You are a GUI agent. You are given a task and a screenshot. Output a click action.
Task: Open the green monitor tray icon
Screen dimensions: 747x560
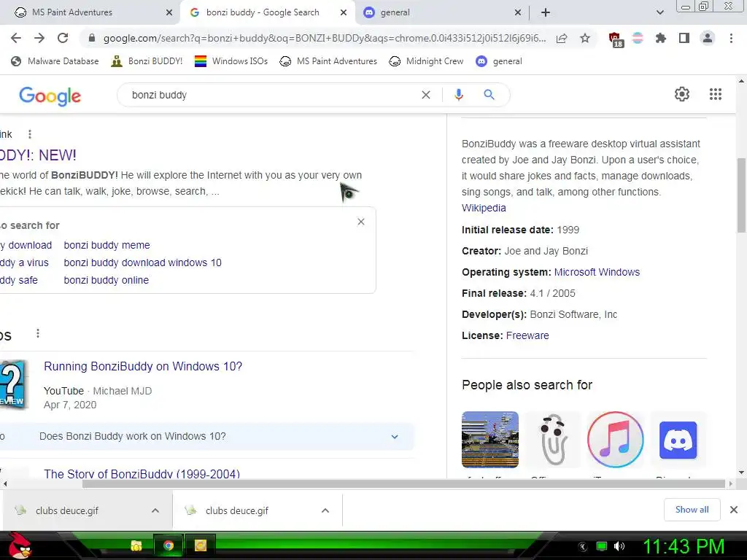coord(602,546)
